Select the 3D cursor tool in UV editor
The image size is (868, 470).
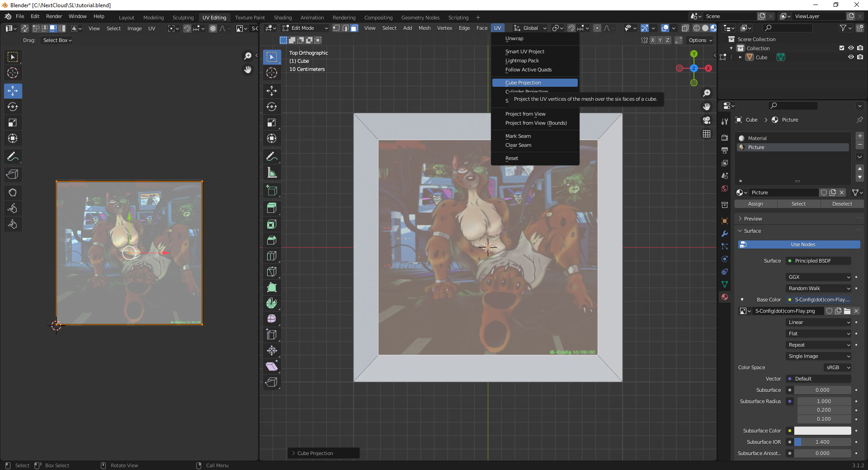13,73
